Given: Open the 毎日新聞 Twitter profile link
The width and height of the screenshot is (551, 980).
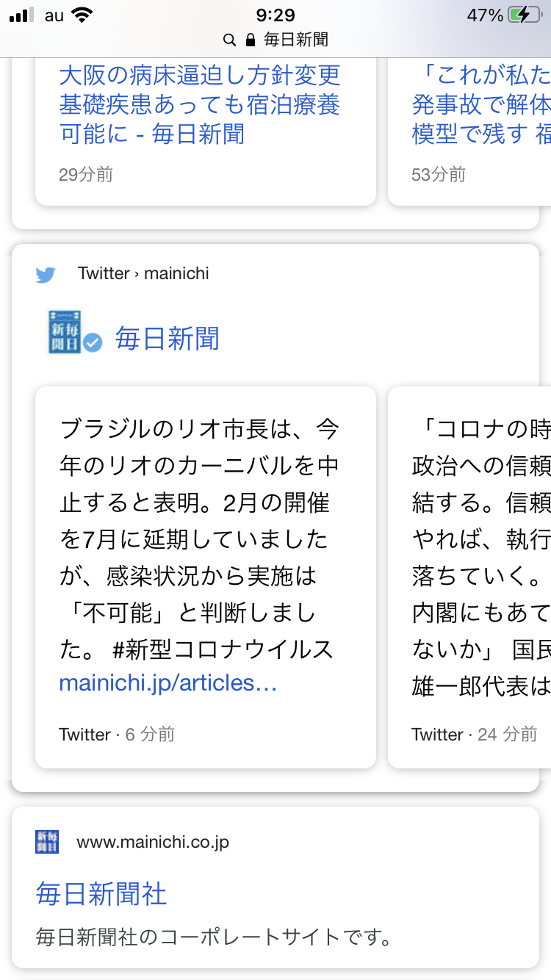Looking at the screenshot, I should 168,339.
